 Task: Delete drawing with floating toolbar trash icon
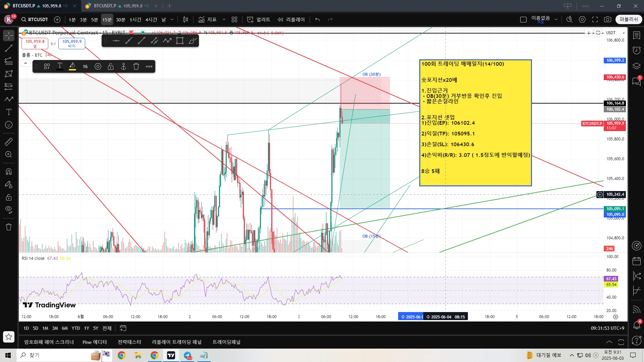click(136, 66)
